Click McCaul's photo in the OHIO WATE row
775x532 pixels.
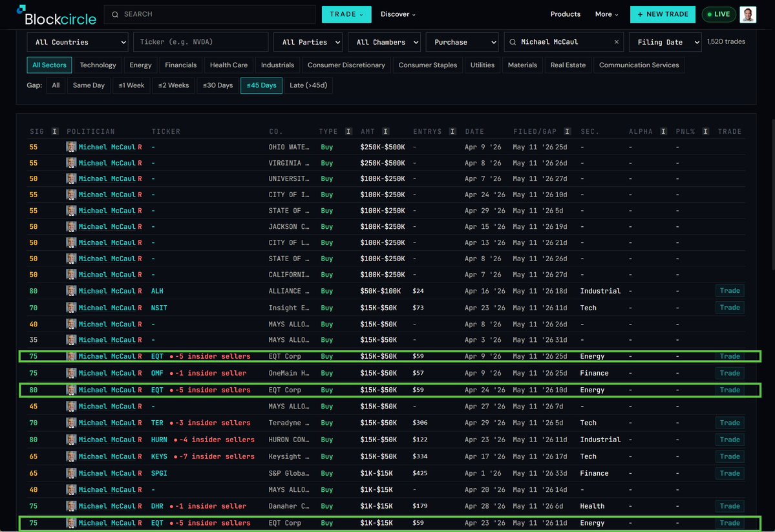point(71,147)
